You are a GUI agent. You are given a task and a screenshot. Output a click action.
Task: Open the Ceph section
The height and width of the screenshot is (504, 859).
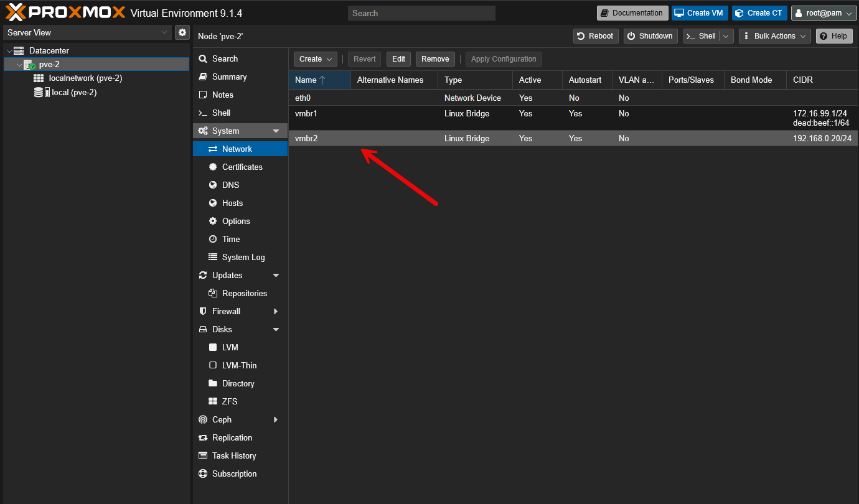click(222, 419)
